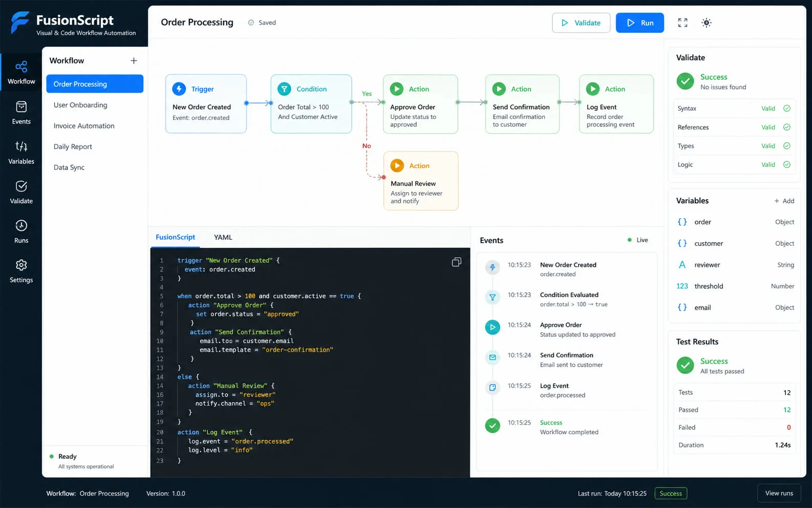This screenshot has width=812, height=508.
Task: Open the Workflow section in the sidebar
Action: [21, 72]
